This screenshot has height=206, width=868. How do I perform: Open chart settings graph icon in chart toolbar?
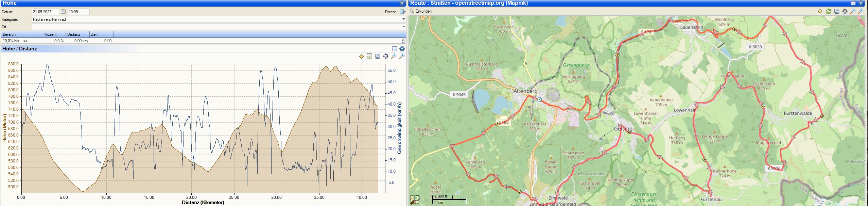tap(369, 56)
